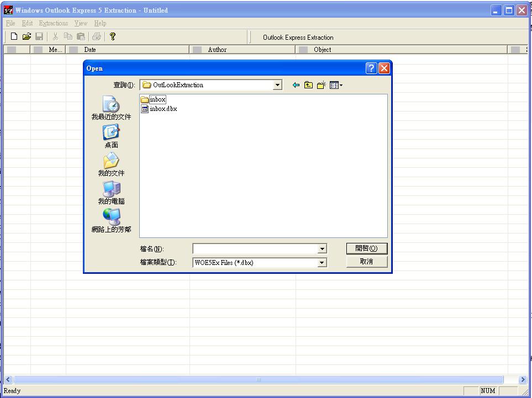Open the View menu

81,23
